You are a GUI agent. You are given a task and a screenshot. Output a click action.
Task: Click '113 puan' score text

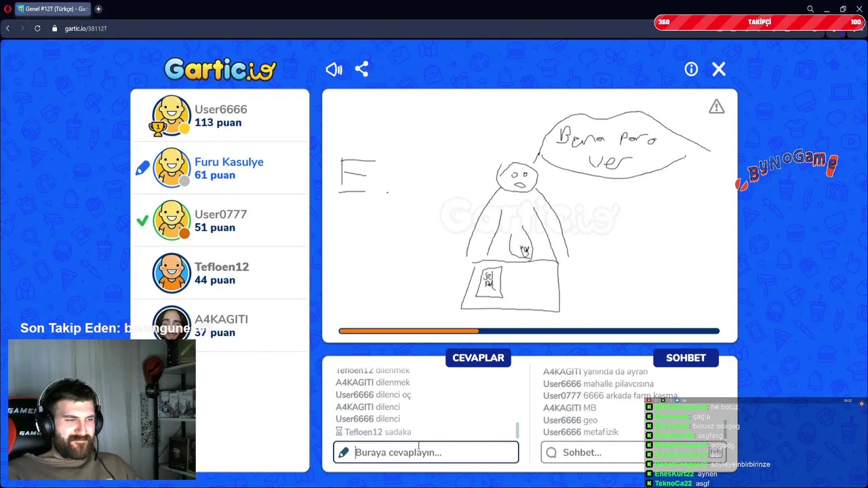click(x=218, y=123)
